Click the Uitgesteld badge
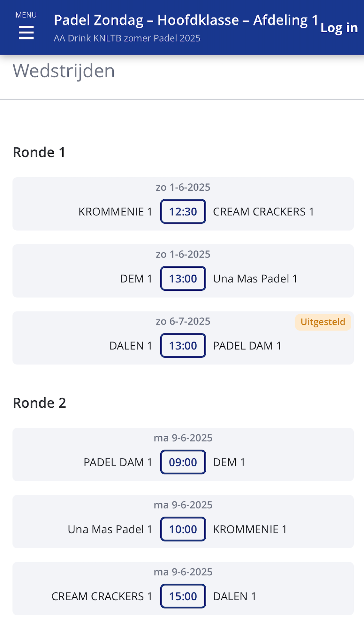Viewport: 364px width, 621px height. click(323, 322)
